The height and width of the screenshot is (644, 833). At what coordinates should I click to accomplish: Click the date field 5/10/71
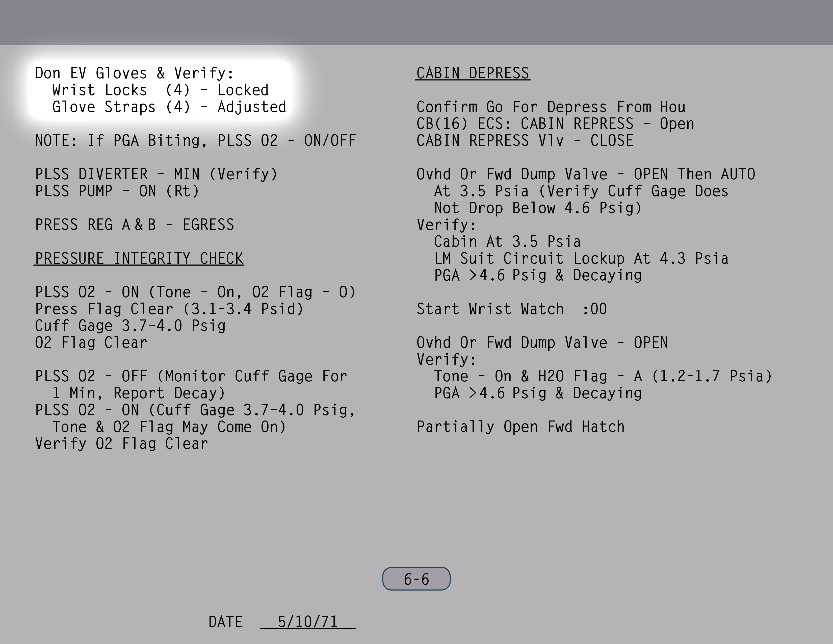pyautogui.click(x=307, y=622)
